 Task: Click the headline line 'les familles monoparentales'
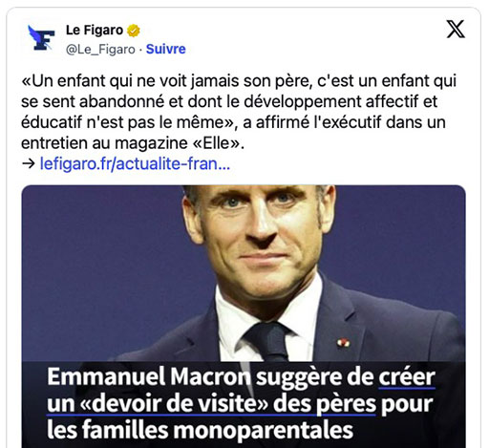pos(200,430)
